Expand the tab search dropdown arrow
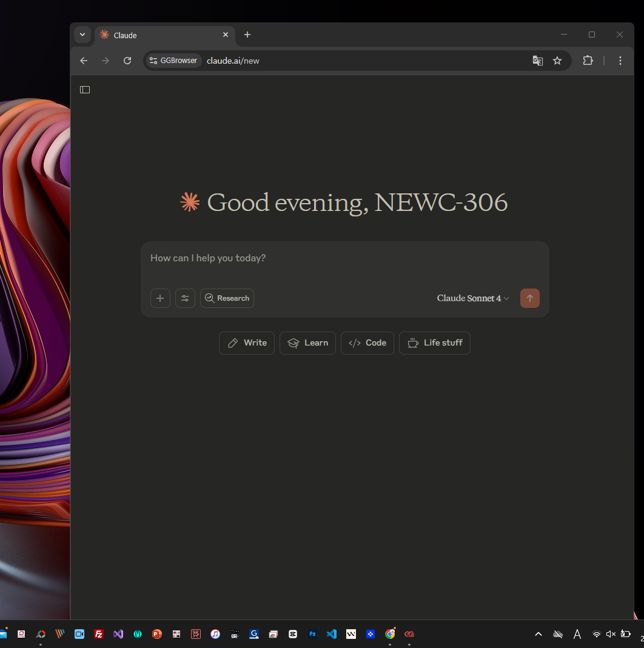The width and height of the screenshot is (644, 648). point(82,35)
